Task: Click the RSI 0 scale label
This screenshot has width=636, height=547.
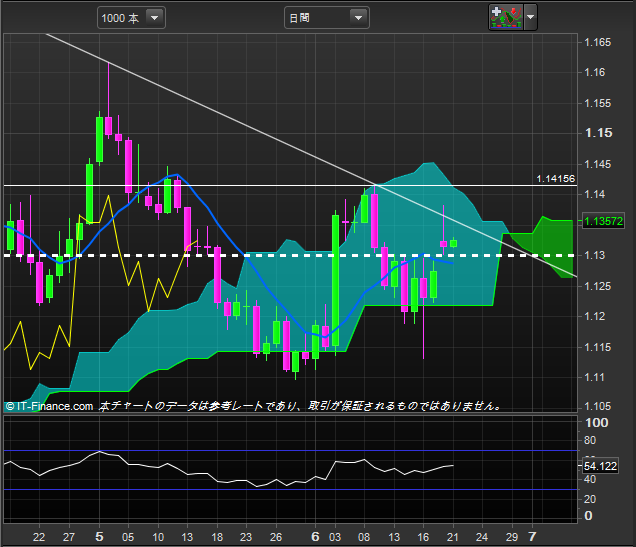Action: 589,516
